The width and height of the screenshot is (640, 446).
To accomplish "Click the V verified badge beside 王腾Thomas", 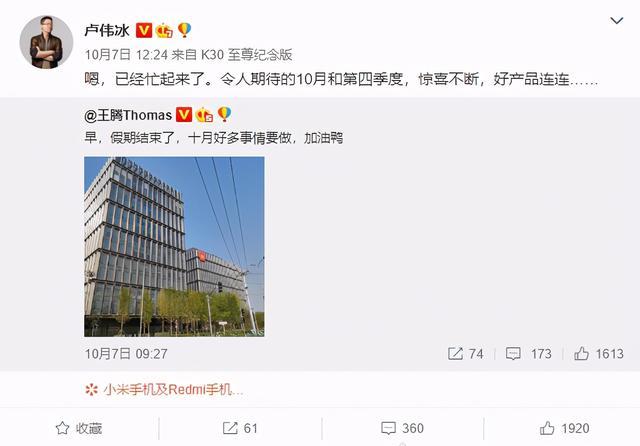I will [184, 115].
